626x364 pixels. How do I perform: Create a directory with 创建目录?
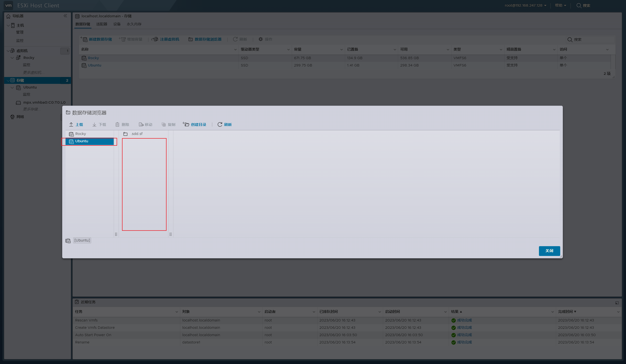tap(194, 124)
